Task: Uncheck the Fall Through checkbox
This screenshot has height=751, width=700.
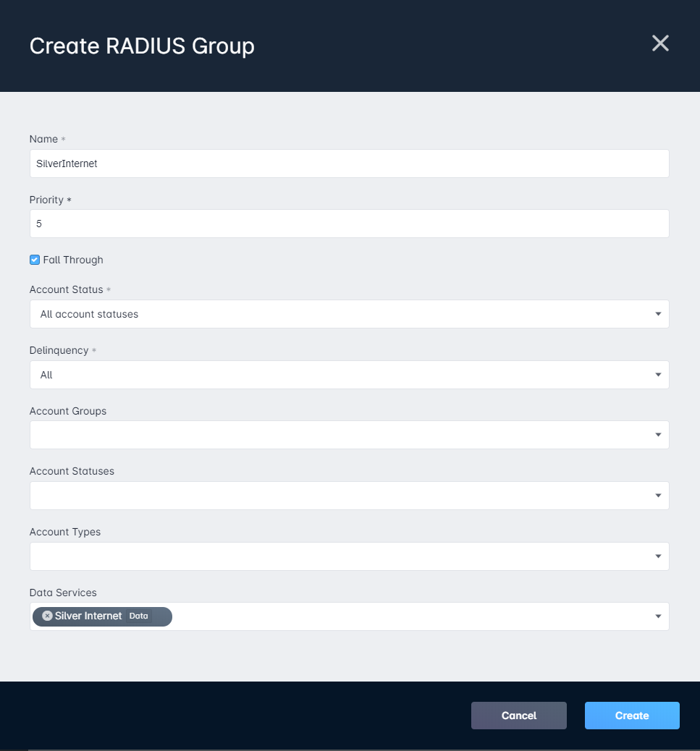Action: tap(35, 260)
